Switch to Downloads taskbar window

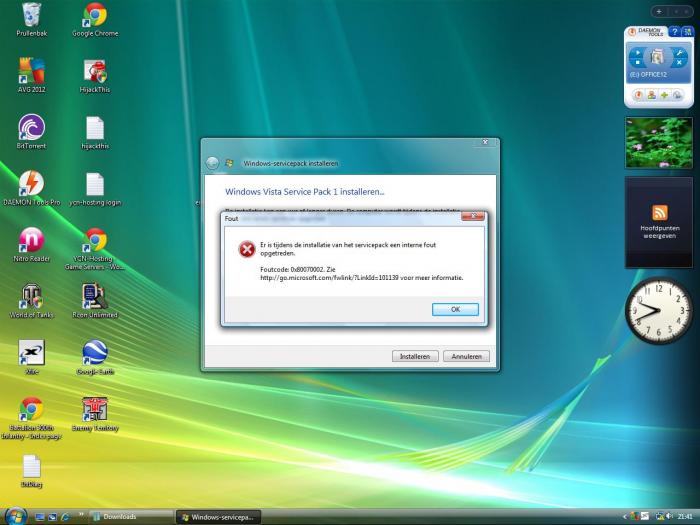(131, 517)
